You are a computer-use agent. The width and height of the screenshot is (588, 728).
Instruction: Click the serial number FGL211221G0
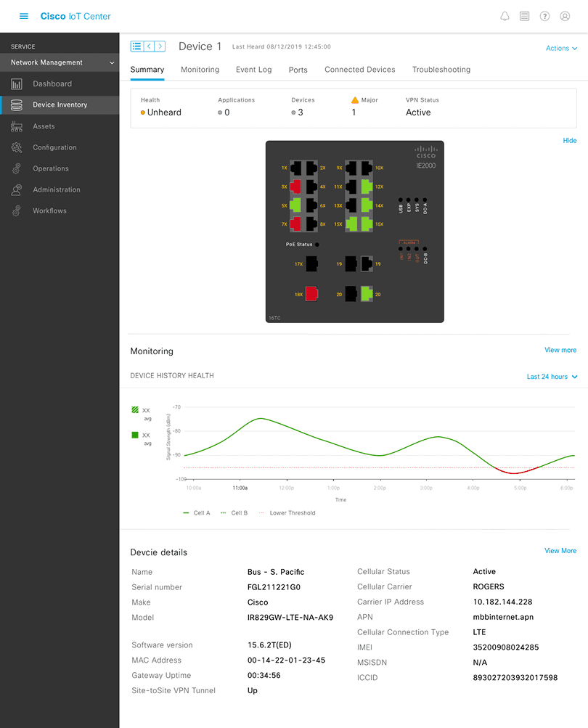click(x=274, y=587)
